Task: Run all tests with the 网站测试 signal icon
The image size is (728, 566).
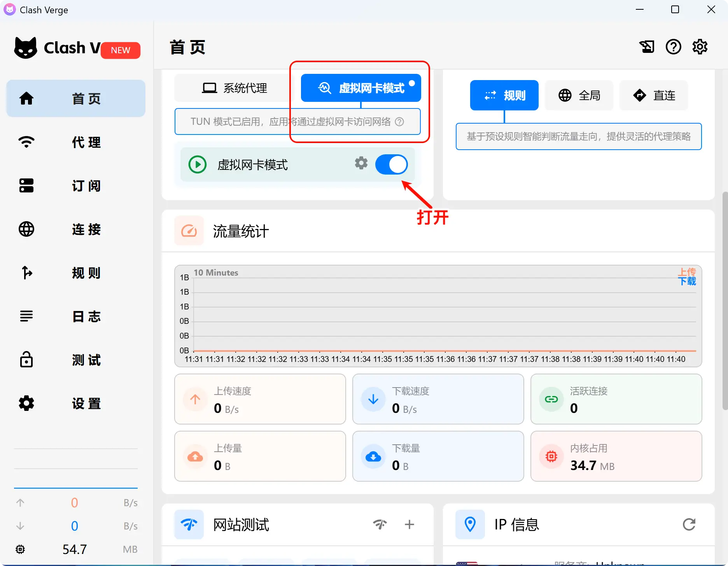Action: pos(380,524)
